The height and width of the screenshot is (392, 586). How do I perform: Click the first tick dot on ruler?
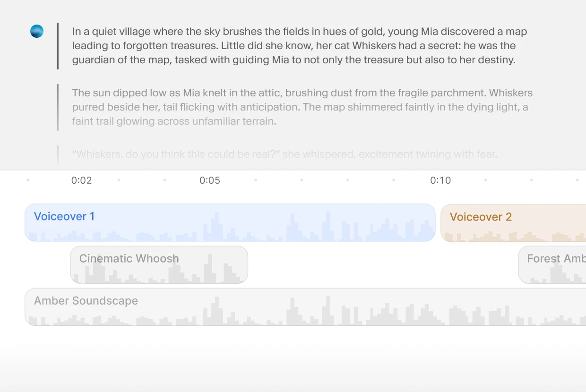click(x=28, y=180)
